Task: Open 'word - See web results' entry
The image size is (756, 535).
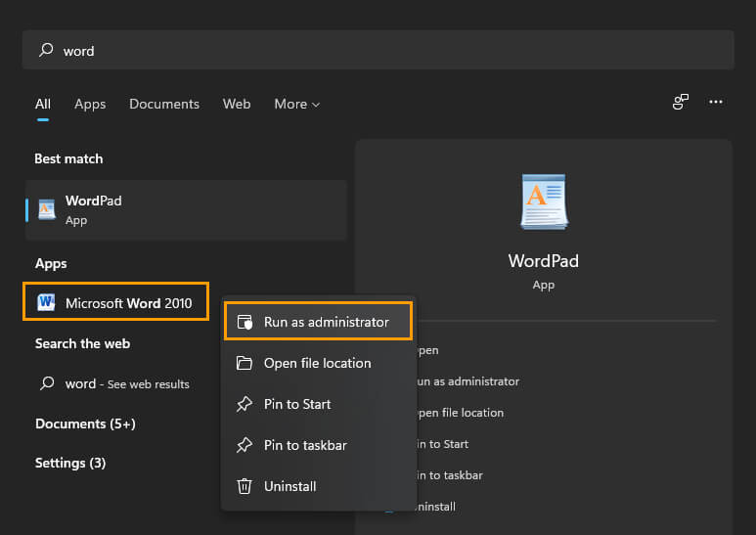Action: 127,383
